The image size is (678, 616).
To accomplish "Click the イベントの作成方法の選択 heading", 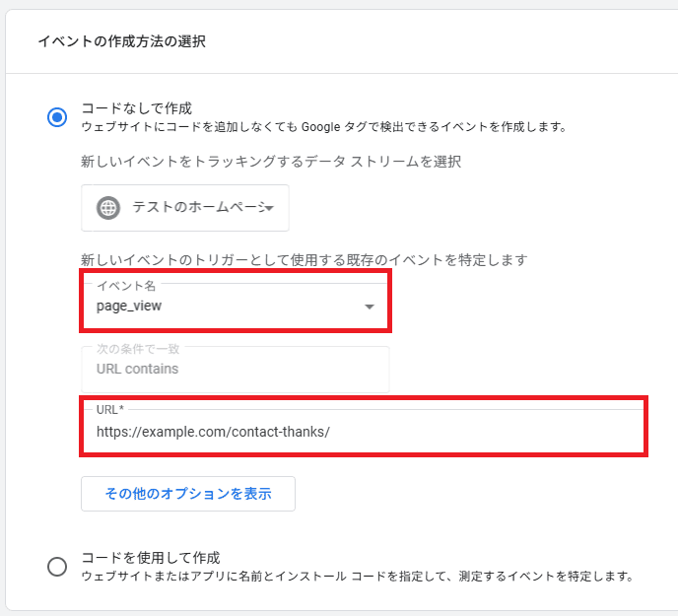I will tap(122, 41).
